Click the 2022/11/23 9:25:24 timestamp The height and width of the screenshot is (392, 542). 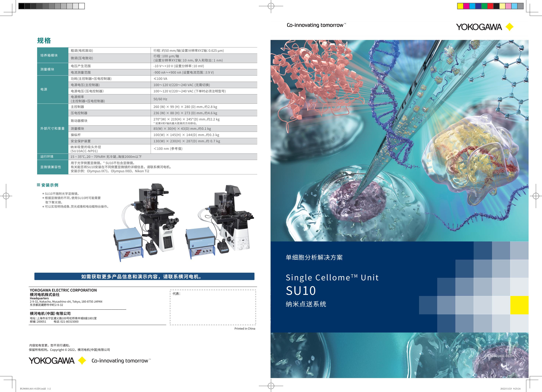510,389
